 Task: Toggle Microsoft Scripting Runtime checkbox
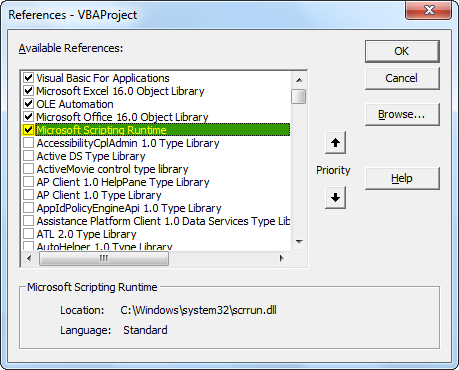28,130
